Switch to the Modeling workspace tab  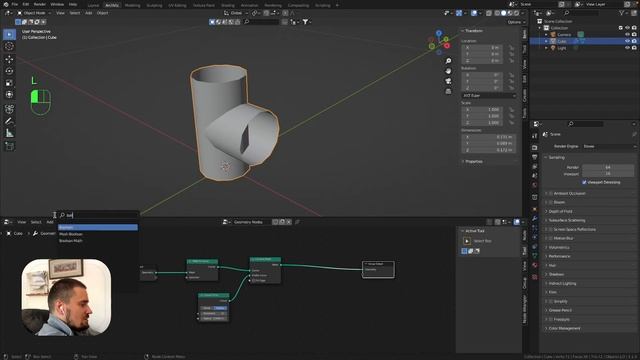click(x=132, y=5)
